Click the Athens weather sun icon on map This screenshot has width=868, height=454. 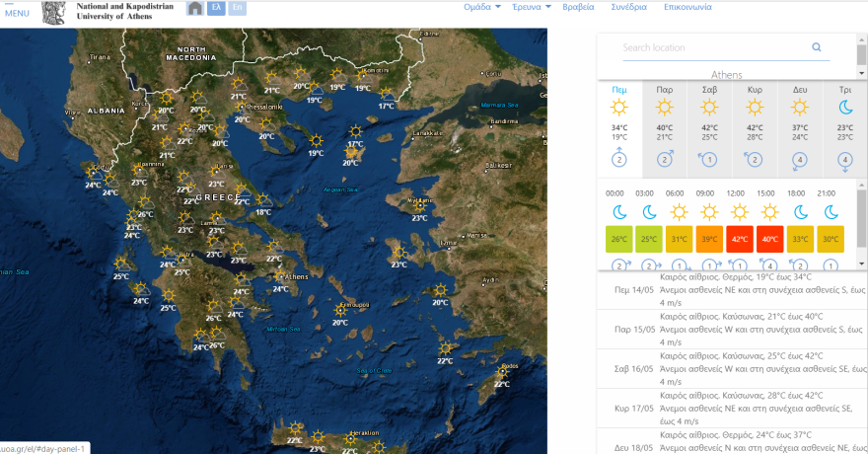(279, 275)
